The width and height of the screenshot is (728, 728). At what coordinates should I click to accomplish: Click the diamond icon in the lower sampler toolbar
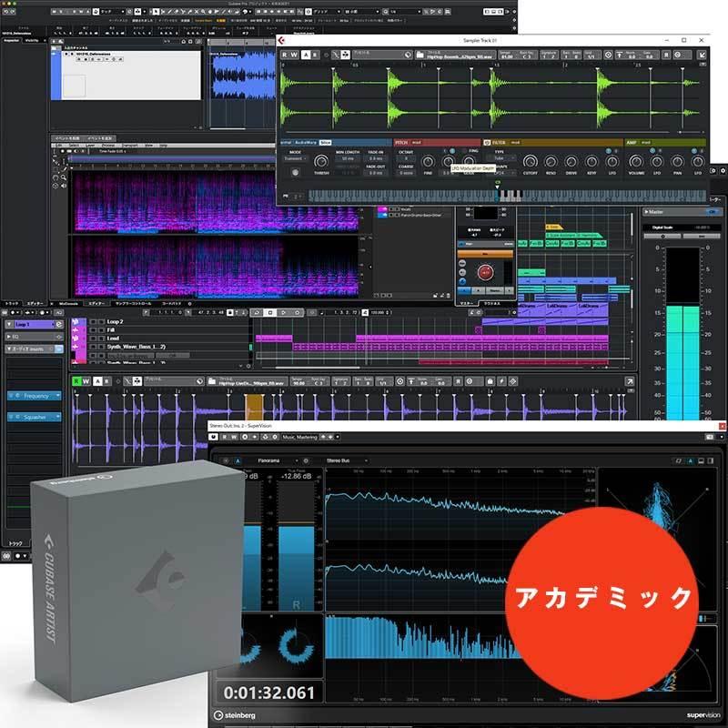click(x=513, y=381)
